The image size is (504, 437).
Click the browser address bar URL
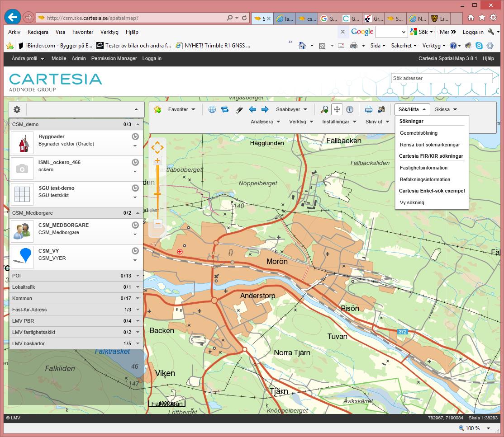pyautogui.click(x=93, y=18)
